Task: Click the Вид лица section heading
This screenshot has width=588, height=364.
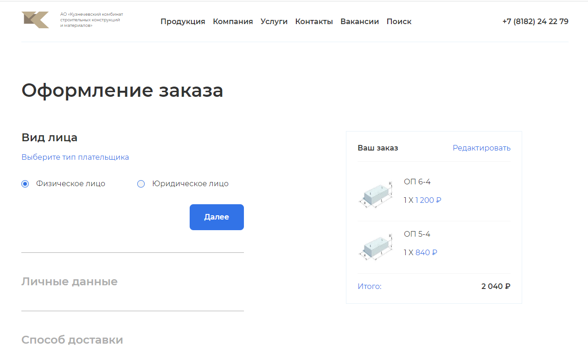Action: [x=50, y=138]
